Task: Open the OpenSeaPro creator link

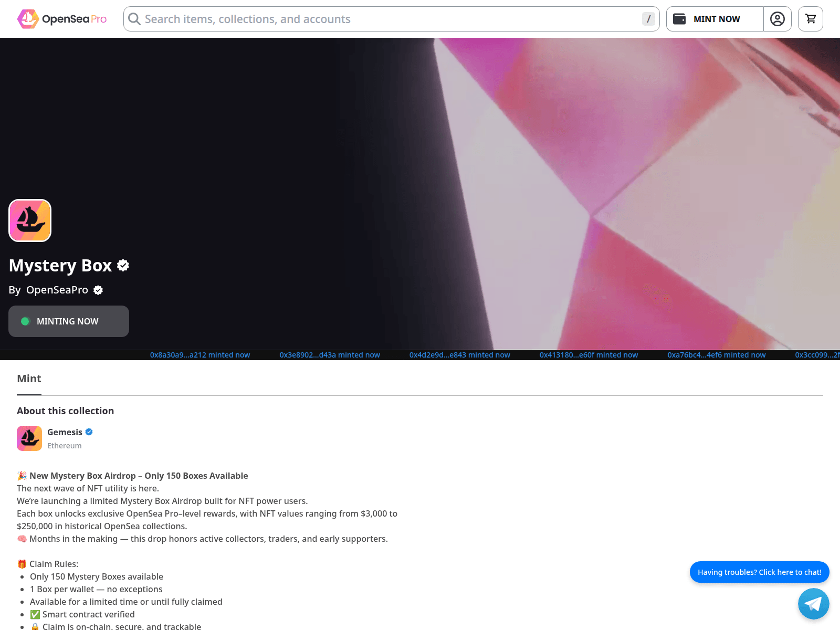Action: click(57, 290)
